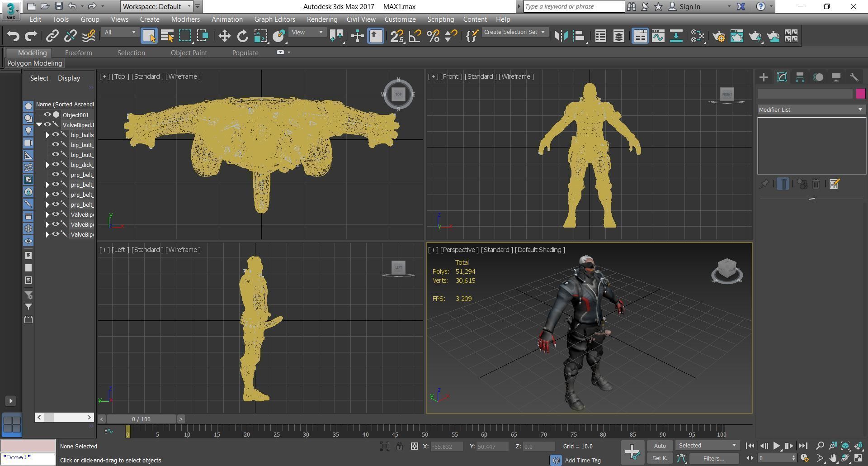The image size is (868, 466).
Task: Open the Layer Explorer
Action: pos(618,36)
